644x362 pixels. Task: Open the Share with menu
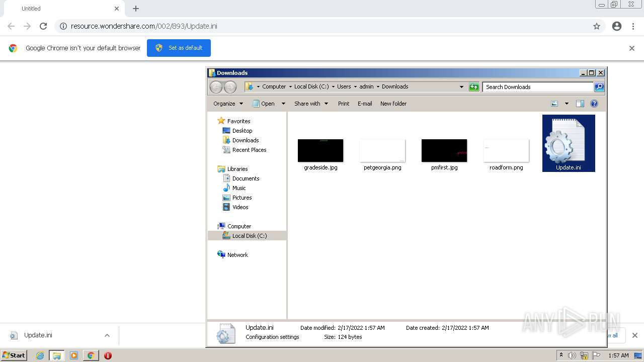311,104
